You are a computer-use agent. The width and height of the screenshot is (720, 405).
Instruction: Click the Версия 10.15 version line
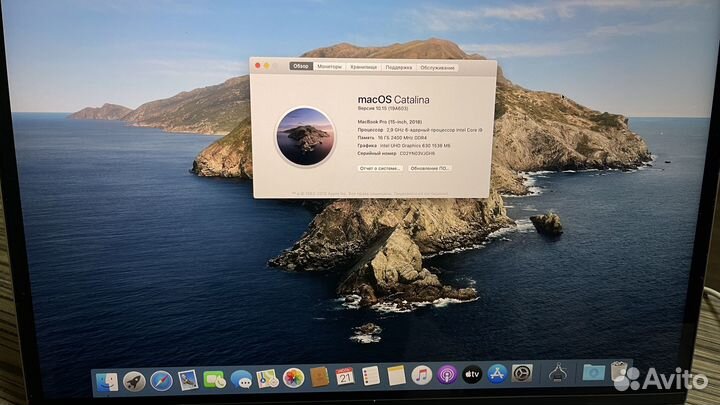coord(383,109)
